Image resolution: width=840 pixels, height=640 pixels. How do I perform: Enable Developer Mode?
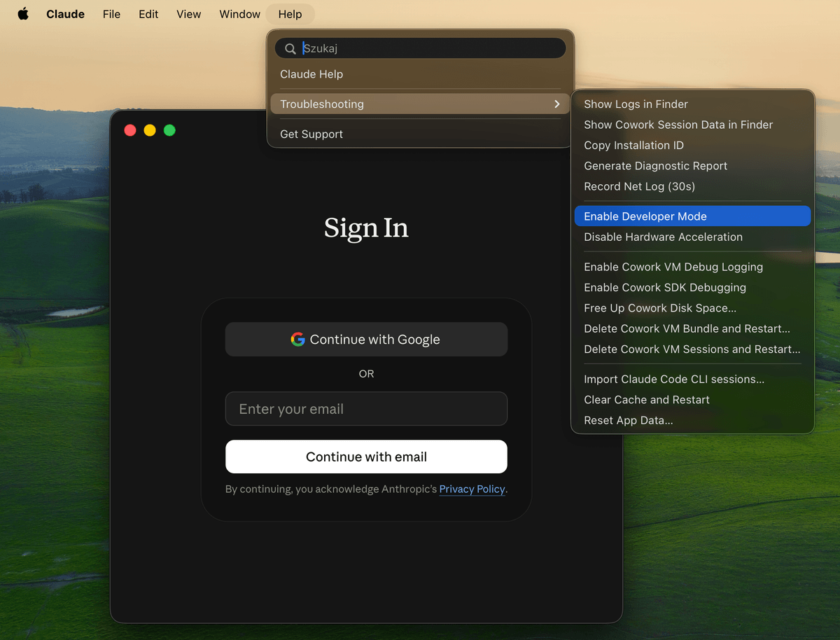coord(692,216)
